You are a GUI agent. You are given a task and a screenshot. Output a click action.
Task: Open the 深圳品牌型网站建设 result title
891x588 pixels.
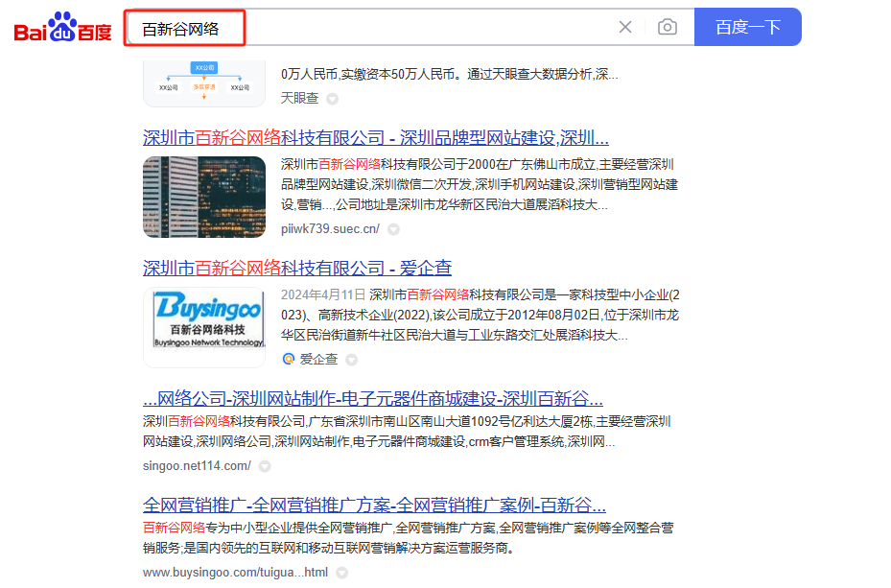375,136
